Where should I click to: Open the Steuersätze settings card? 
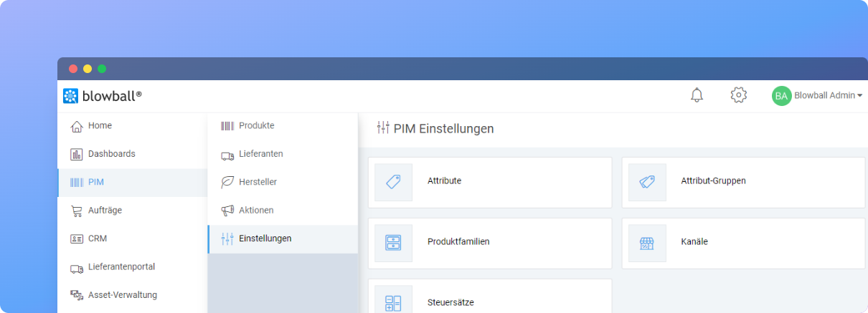[490, 296]
